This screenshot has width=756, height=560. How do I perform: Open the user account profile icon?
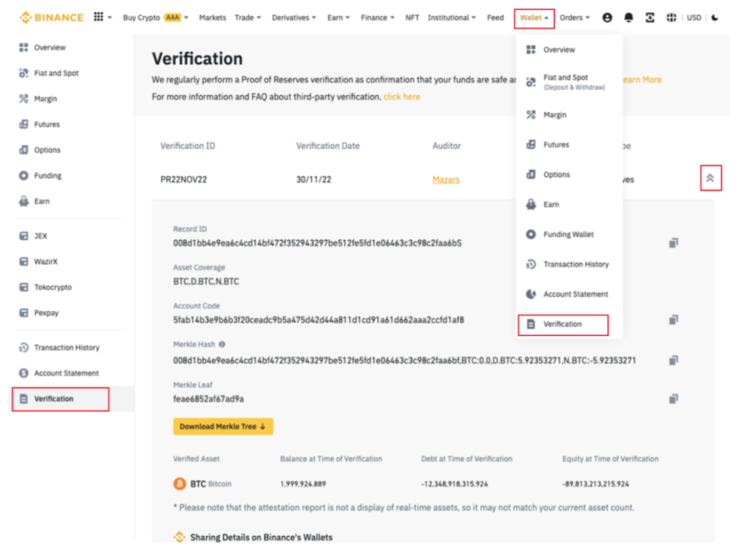pyautogui.click(x=607, y=16)
